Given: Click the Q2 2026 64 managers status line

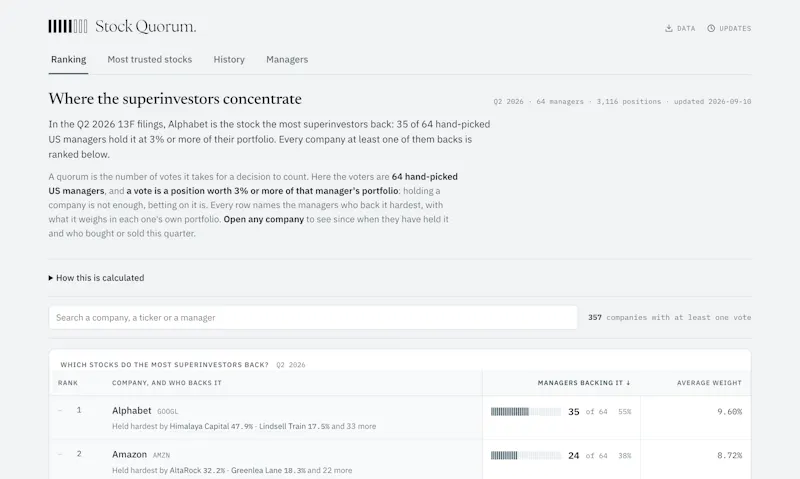Looking at the screenshot, I should point(622,102).
